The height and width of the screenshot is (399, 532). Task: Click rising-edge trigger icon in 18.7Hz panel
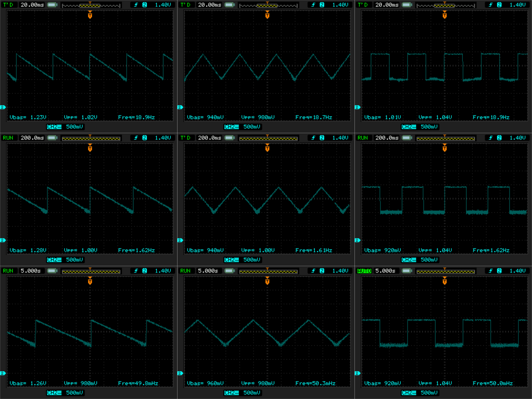[x=314, y=5]
